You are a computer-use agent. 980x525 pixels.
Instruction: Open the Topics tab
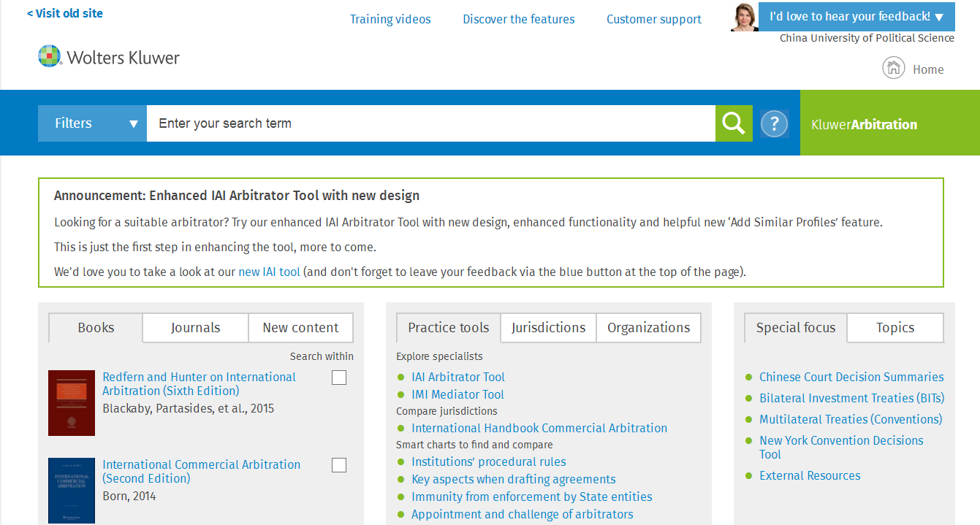pos(895,328)
